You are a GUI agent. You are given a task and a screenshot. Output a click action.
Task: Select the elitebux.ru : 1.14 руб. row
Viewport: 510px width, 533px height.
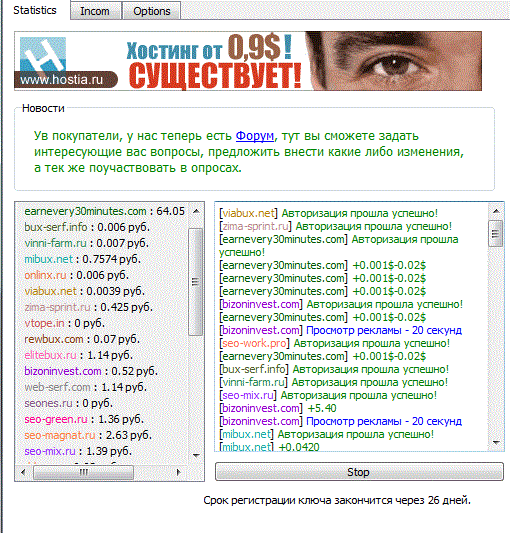(x=79, y=355)
